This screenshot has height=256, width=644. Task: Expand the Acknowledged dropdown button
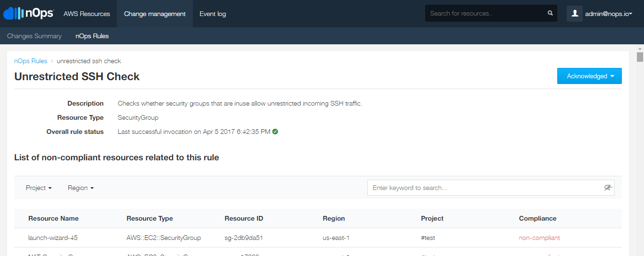click(x=589, y=76)
